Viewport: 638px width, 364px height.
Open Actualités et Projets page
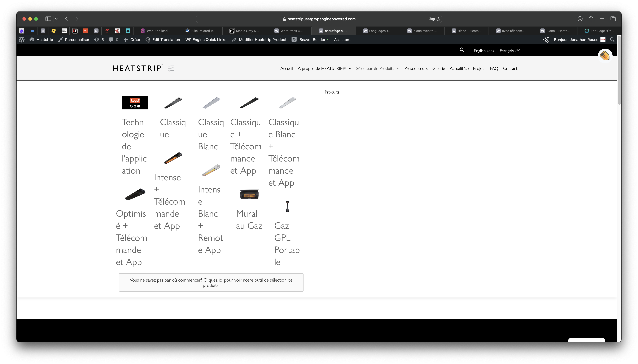(467, 68)
